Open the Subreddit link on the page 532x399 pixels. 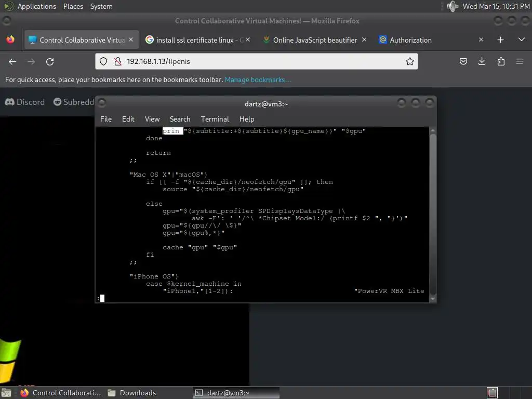[74, 102]
